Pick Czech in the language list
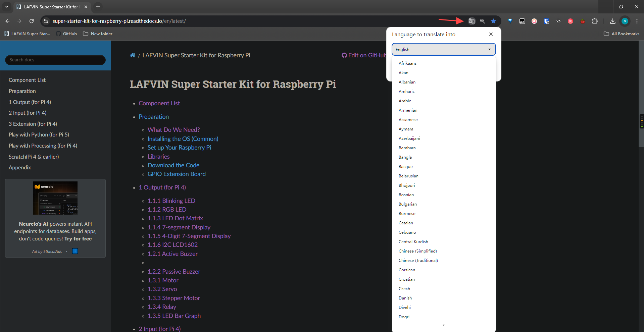The width and height of the screenshot is (644, 332). (x=404, y=289)
